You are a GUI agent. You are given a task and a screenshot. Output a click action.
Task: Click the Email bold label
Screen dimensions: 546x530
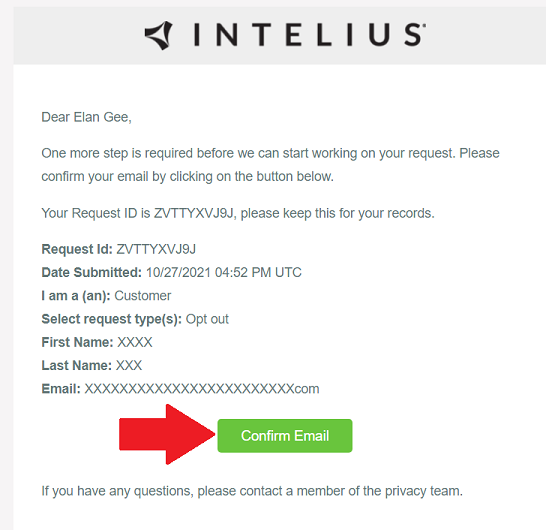pos(61,389)
